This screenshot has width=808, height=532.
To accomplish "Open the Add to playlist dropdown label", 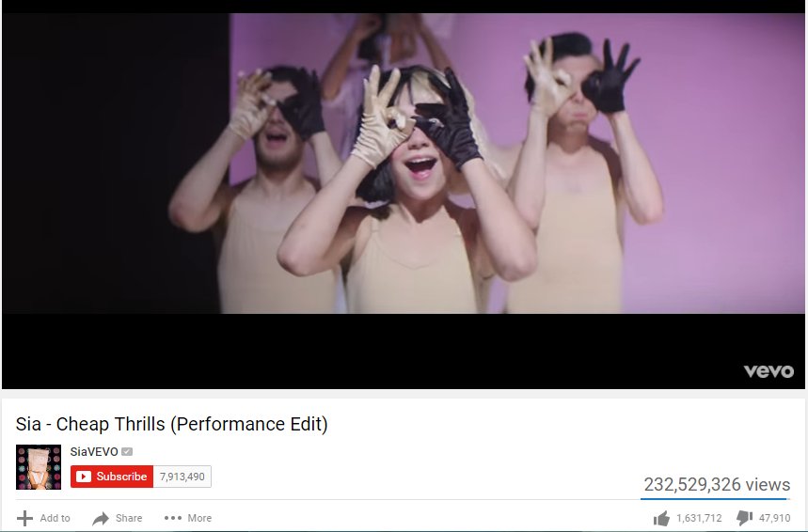I will (x=55, y=518).
